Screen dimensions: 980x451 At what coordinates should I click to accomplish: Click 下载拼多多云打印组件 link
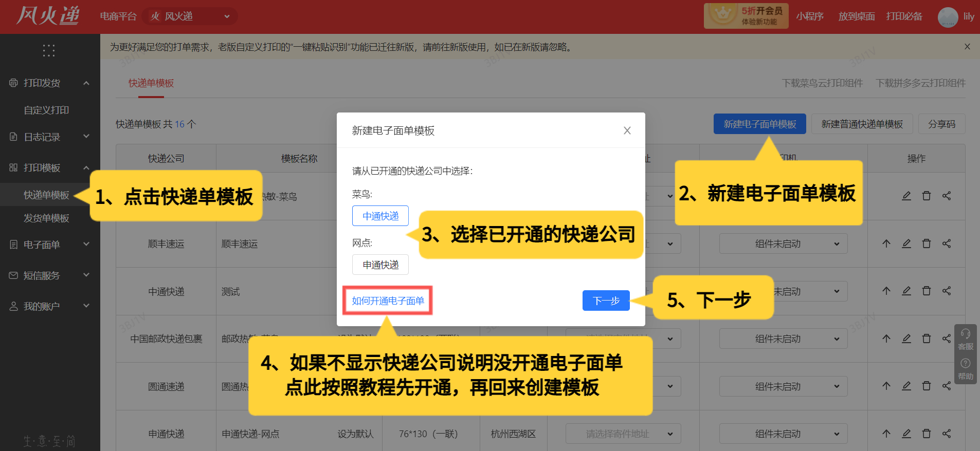point(921,83)
